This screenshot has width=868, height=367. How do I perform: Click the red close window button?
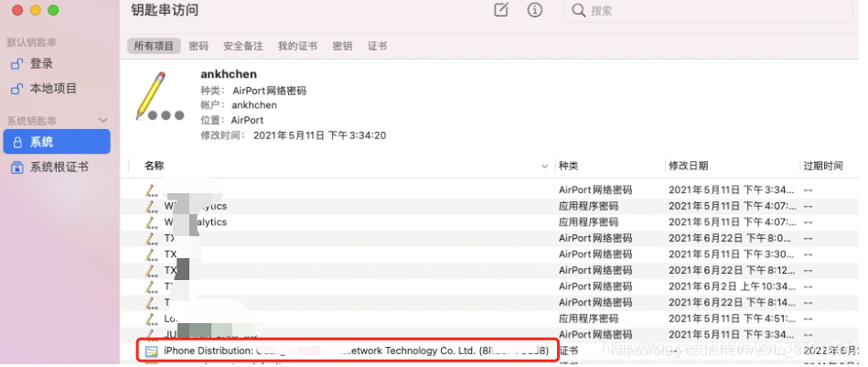click(x=17, y=10)
